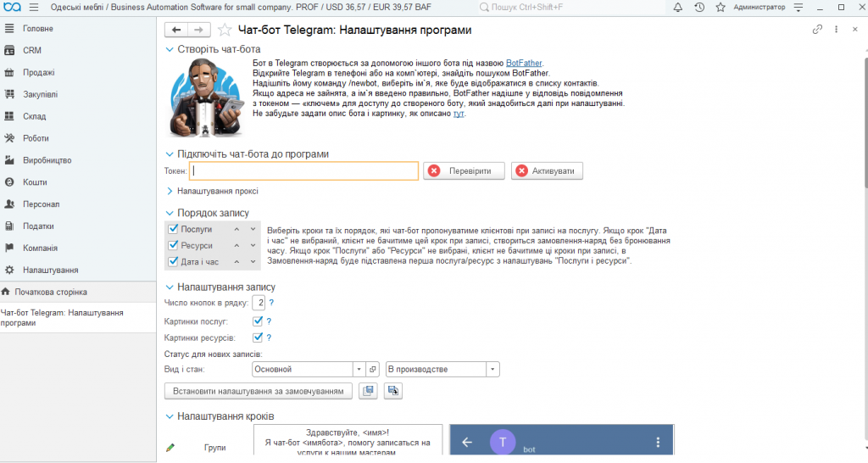Focus the Токен input field
The height and width of the screenshot is (463, 868).
coord(304,171)
